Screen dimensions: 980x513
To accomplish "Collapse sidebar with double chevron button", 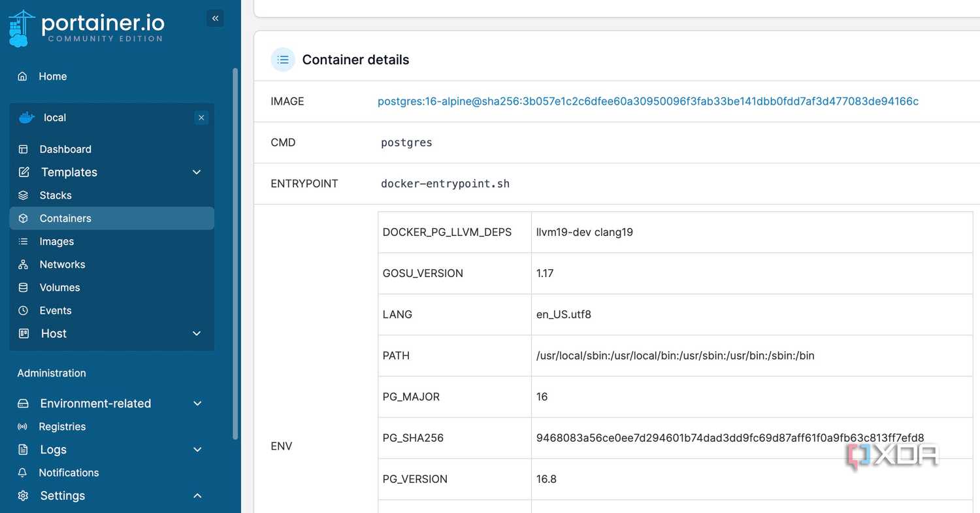I will pos(215,18).
